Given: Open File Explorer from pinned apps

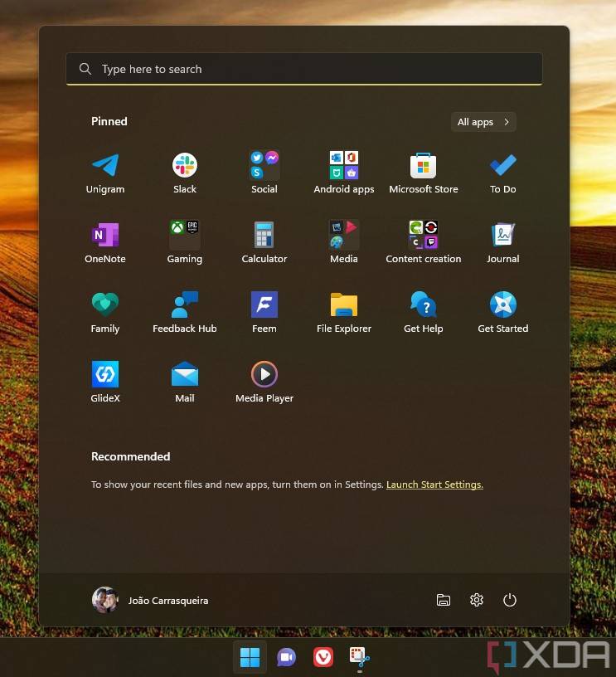Looking at the screenshot, I should (x=344, y=313).
